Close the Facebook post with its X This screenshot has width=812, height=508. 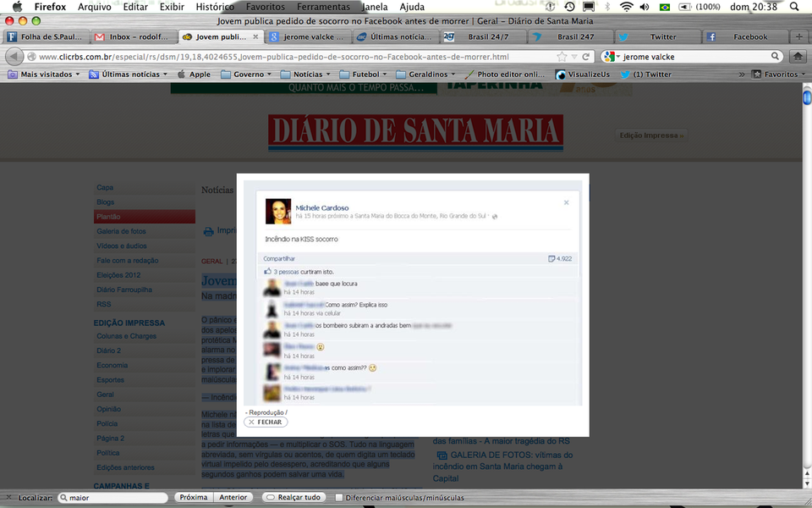click(x=566, y=202)
